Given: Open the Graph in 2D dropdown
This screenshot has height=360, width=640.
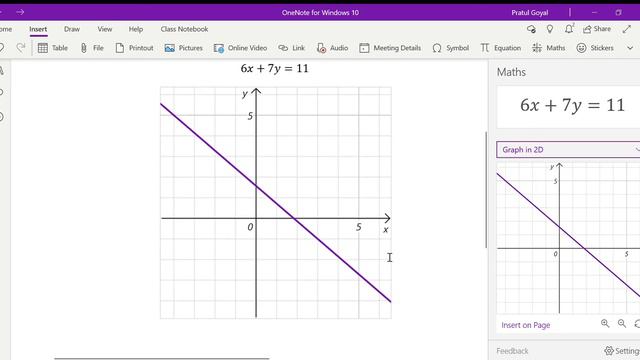Looking at the screenshot, I should pyautogui.click(x=568, y=149).
